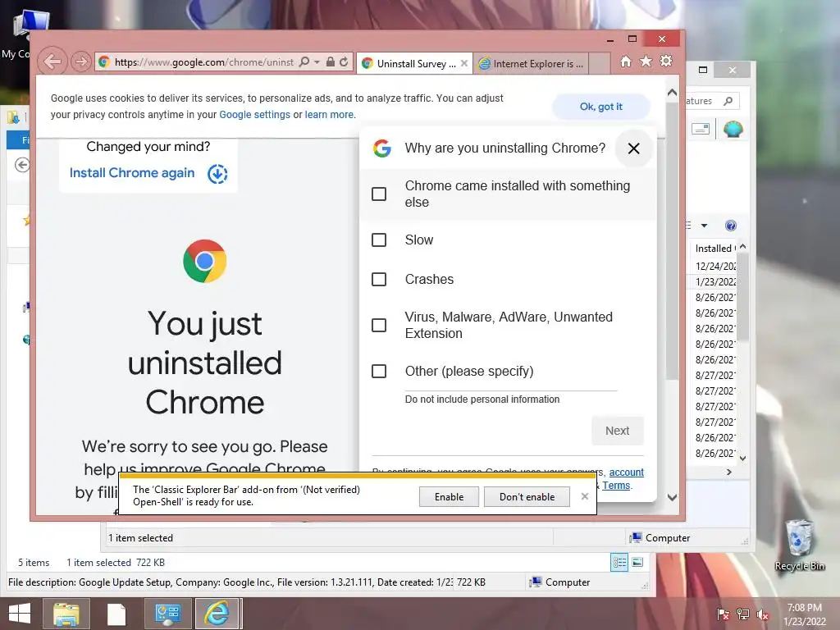
Task: Click the globe shell icon in background window
Action: click(733, 129)
